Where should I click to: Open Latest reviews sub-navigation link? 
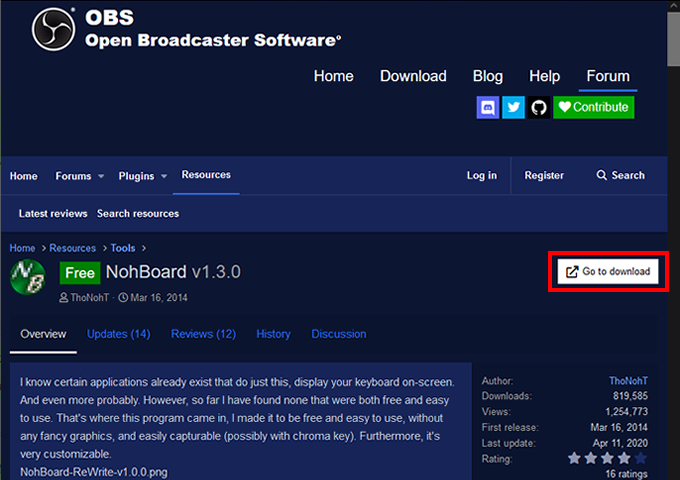53,213
